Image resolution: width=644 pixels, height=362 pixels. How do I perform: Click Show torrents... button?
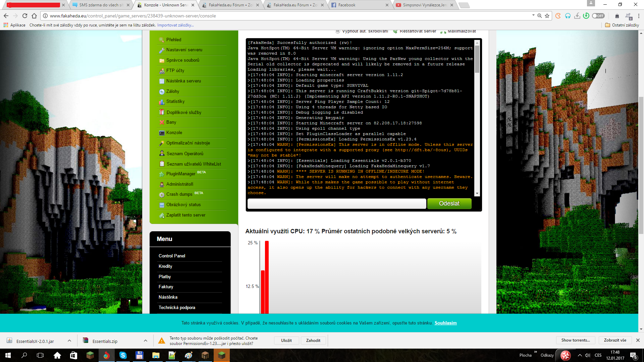pos(576,340)
